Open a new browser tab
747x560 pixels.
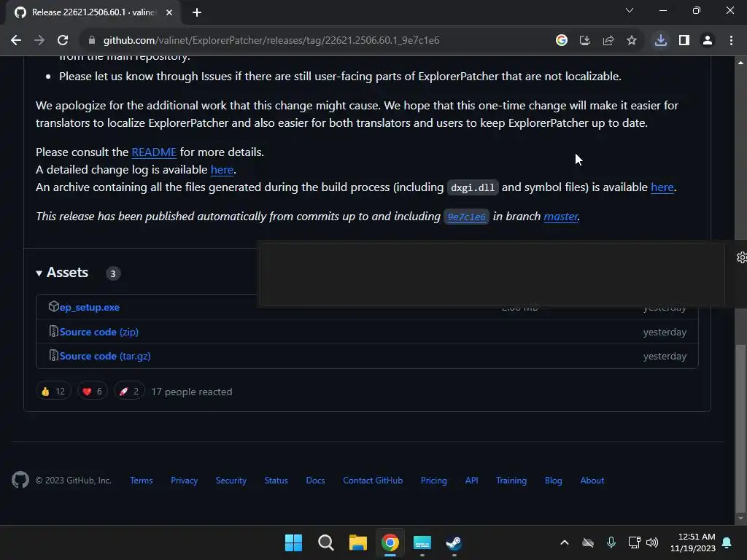pos(197,12)
